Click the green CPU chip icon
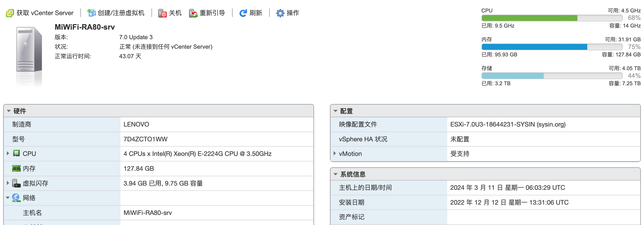 coord(16,153)
